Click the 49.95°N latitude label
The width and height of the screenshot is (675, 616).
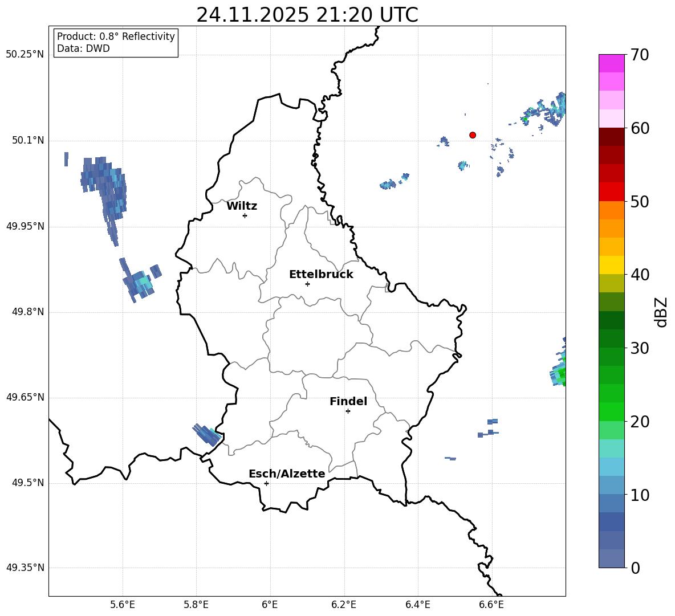click(x=25, y=226)
